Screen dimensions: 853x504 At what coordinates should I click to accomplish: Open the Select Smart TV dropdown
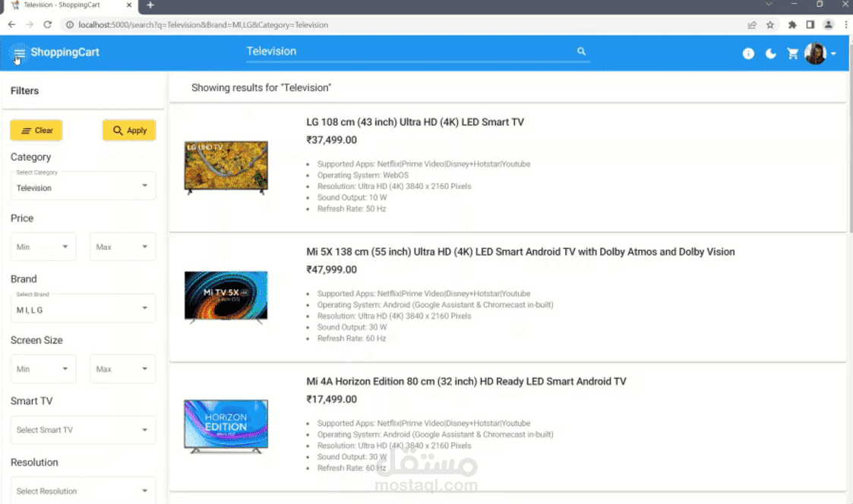83,430
